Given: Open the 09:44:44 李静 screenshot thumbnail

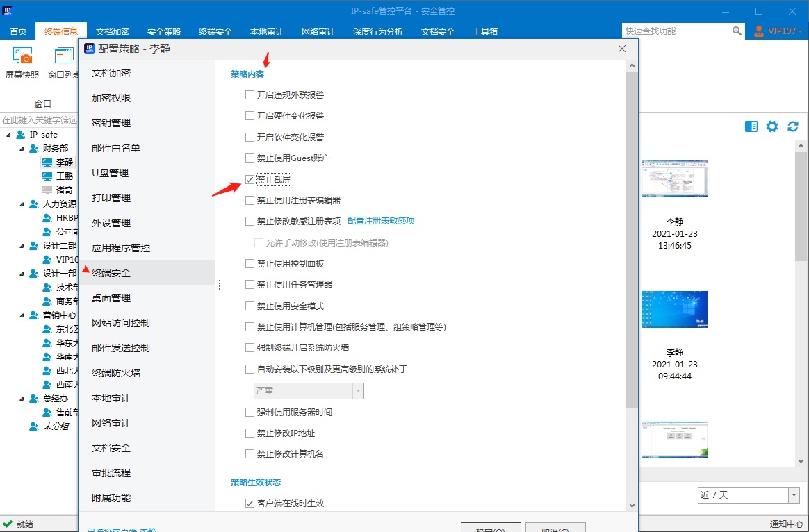Looking at the screenshot, I should pos(674,309).
